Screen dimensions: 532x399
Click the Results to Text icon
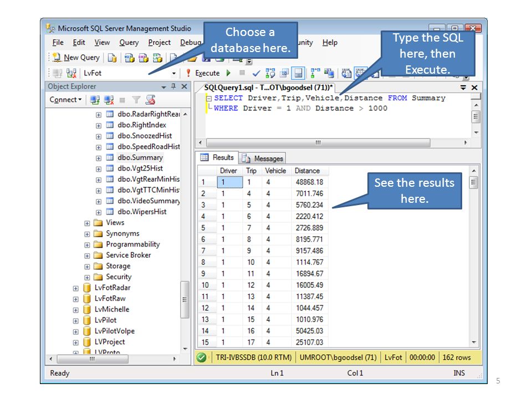pyautogui.click(x=346, y=73)
